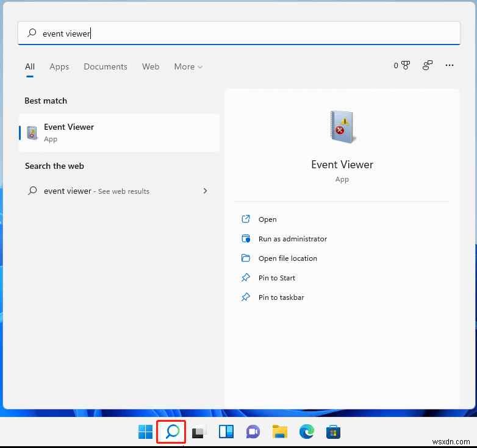Click the Event Viewer title in preview pane

click(x=342, y=165)
